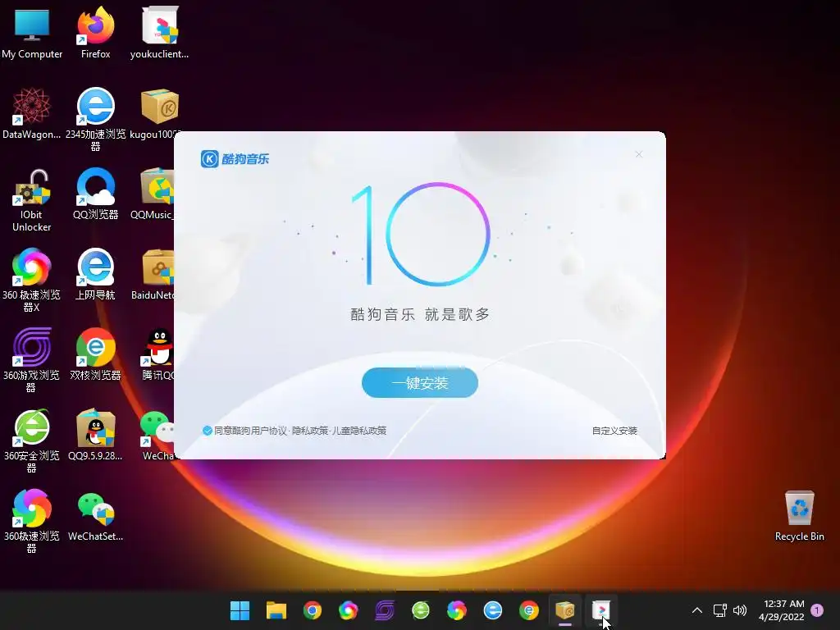The image size is (840, 630).
Task: Switch to the Youku installer taskbar icon
Action: tap(601, 610)
